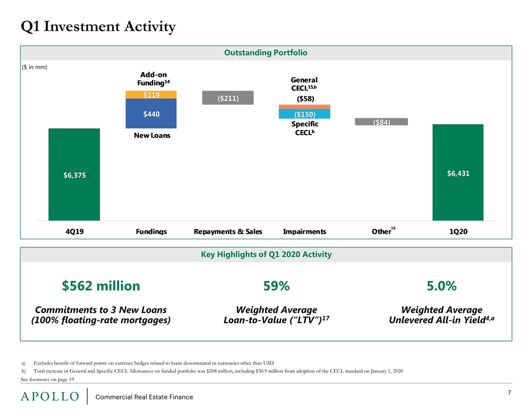Select 'Weighted Average Unlevered All-in Yield' caption
The image size is (532, 411).
441,315
